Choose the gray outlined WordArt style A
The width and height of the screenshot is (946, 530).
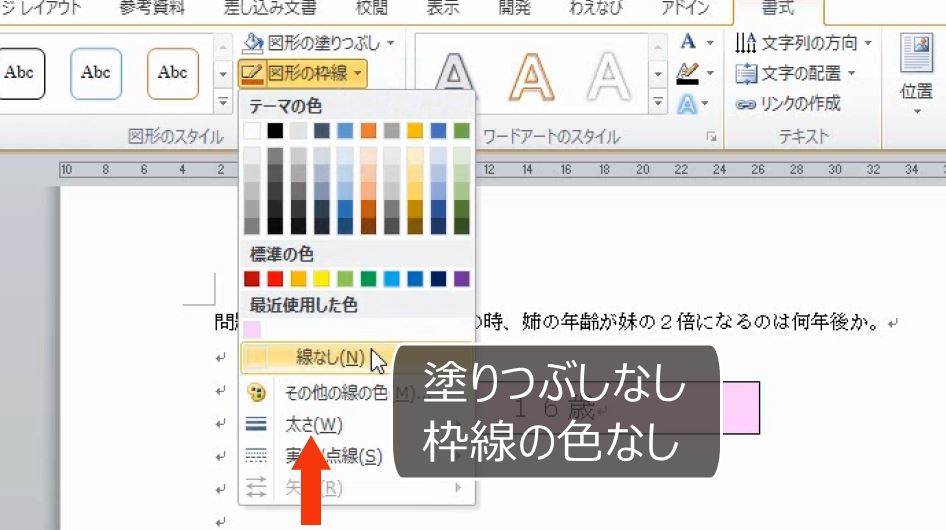pyautogui.click(x=454, y=75)
